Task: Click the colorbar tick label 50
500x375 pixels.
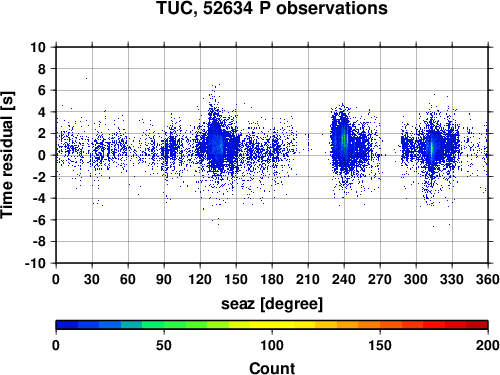Action: (x=164, y=345)
